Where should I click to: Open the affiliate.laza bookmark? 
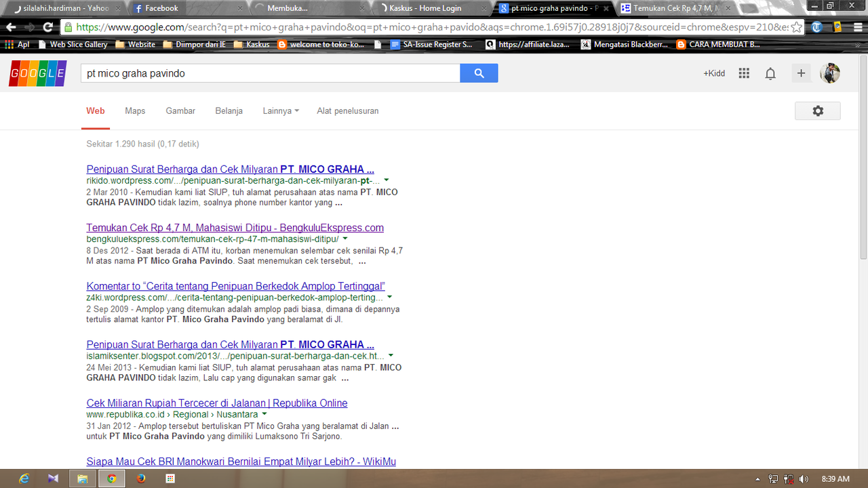pos(528,45)
